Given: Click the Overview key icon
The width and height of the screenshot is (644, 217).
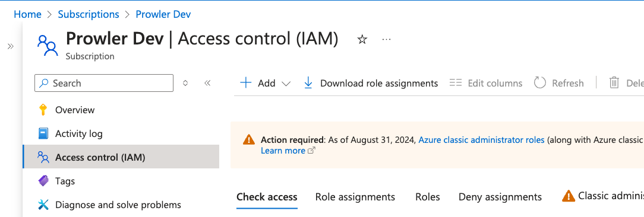Looking at the screenshot, I should tap(43, 110).
